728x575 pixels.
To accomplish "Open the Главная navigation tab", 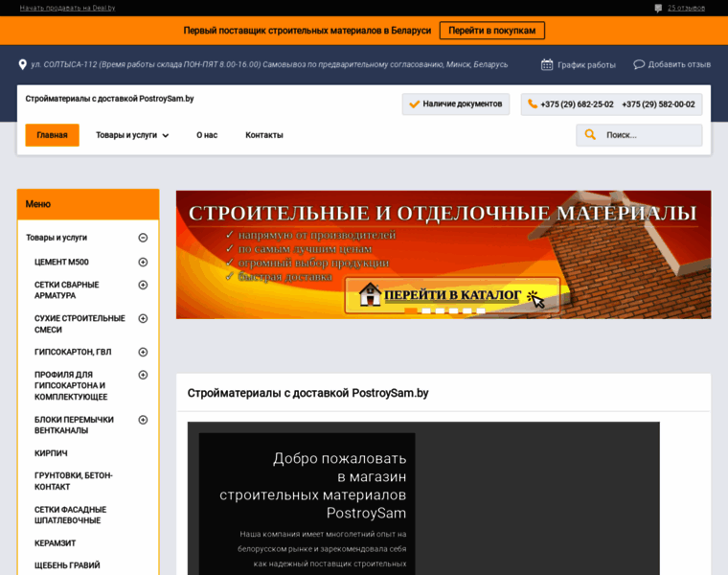I will tap(52, 135).
